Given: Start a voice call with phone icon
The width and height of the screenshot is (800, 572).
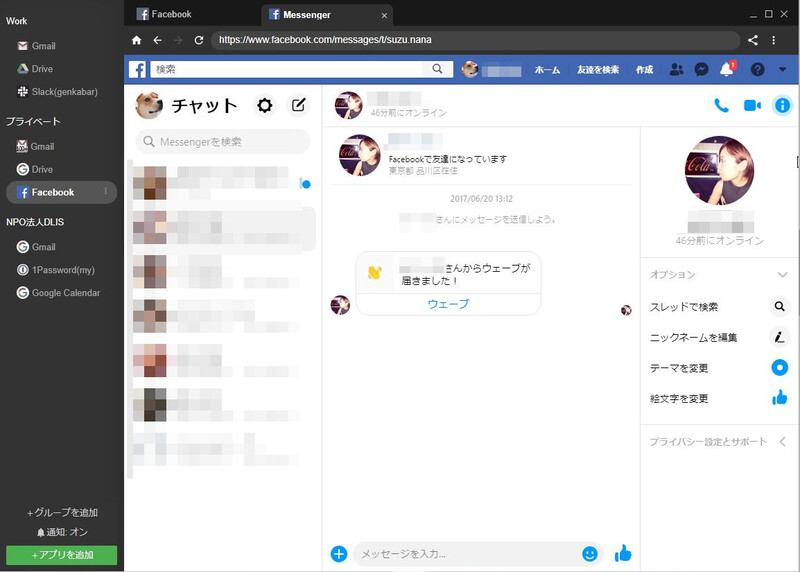Looking at the screenshot, I should click(x=721, y=106).
